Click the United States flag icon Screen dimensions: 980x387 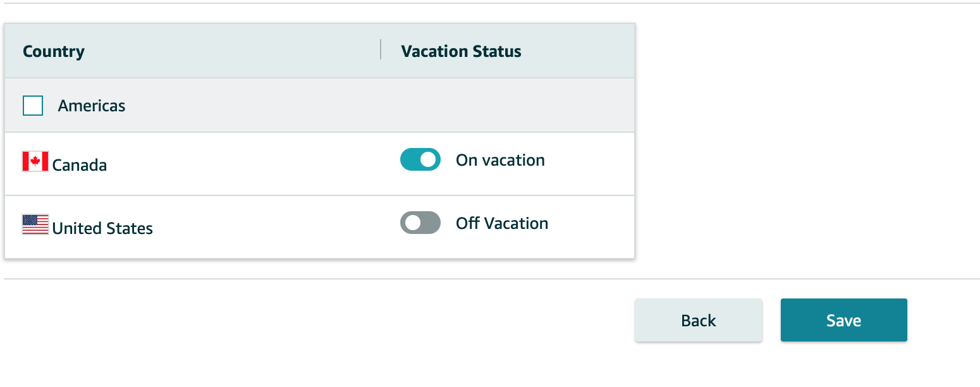click(35, 224)
